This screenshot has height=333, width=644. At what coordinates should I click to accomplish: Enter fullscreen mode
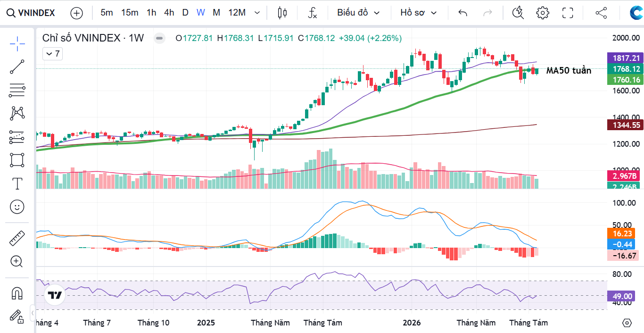[x=568, y=13]
